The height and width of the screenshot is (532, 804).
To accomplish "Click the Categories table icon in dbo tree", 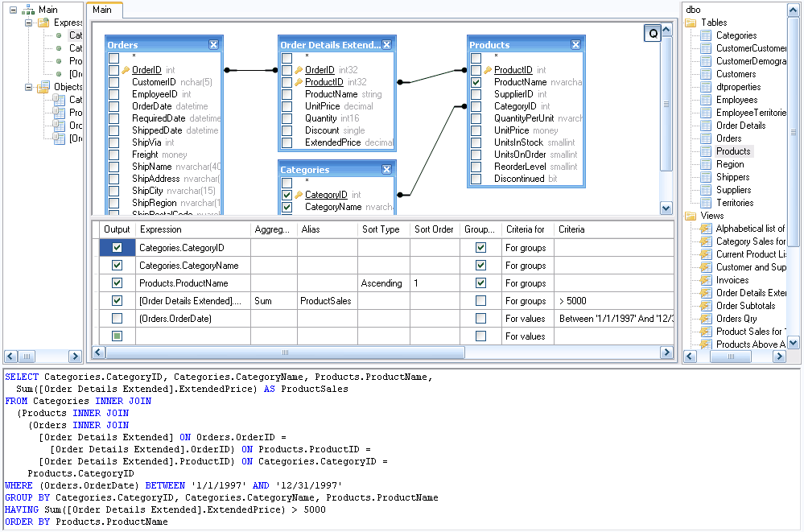I will (x=706, y=35).
